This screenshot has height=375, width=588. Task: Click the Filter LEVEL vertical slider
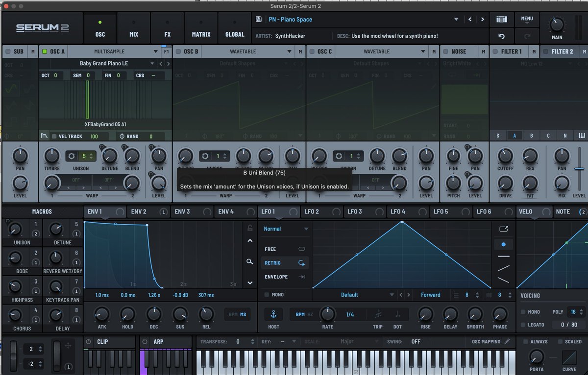coord(579,169)
